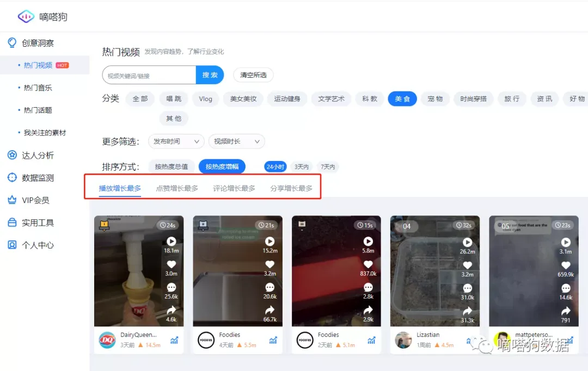Select 旅行 category button

(512, 99)
